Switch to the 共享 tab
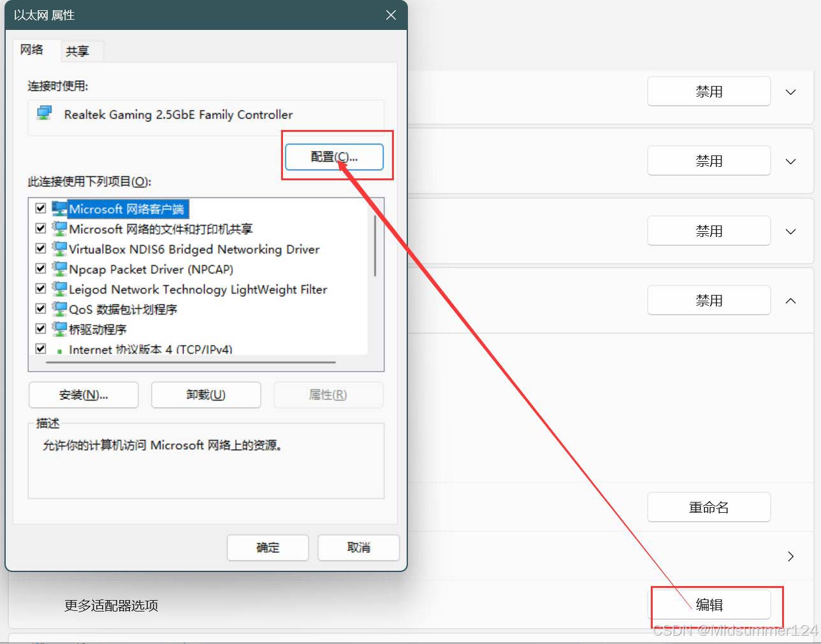 click(77, 52)
